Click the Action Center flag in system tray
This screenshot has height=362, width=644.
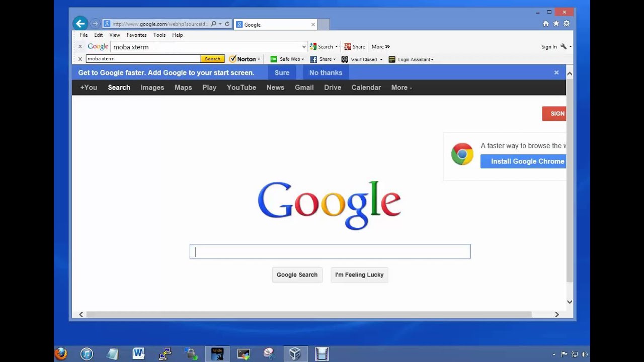click(565, 354)
